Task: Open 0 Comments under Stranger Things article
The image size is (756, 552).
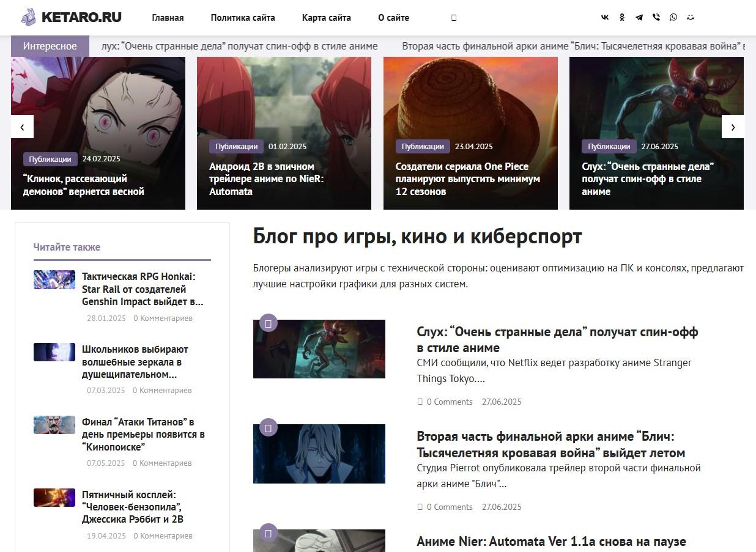Action: click(450, 402)
